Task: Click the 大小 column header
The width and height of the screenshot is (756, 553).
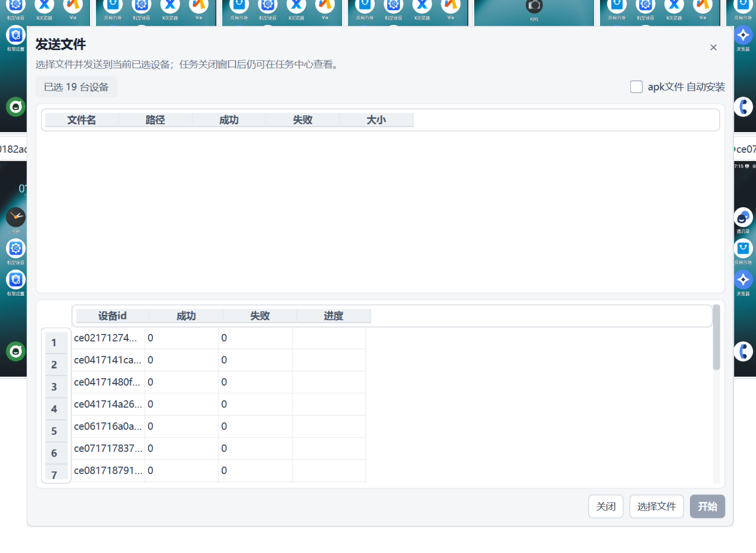Action: pos(376,120)
